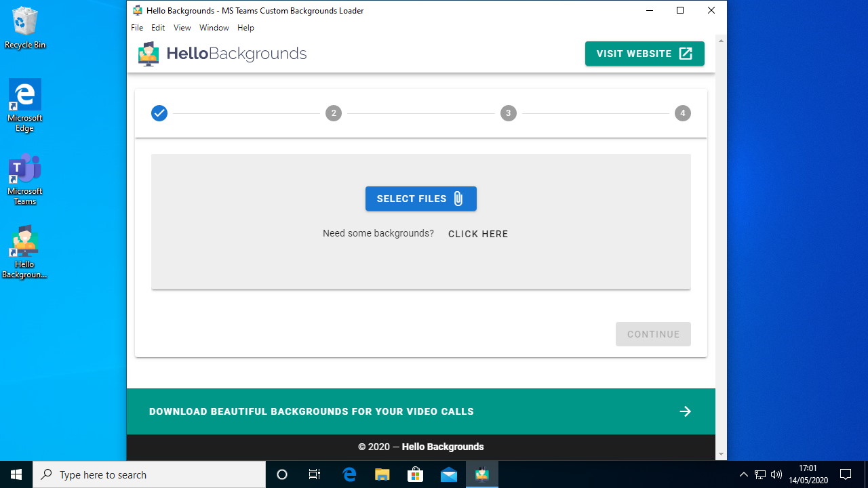
Task: Click the Select Files button
Action: (421, 199)
